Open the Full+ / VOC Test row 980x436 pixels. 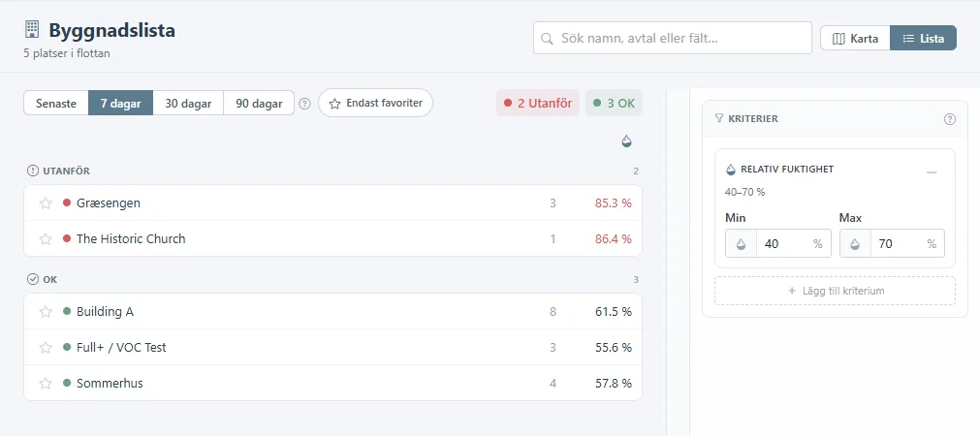click(332, 347)
